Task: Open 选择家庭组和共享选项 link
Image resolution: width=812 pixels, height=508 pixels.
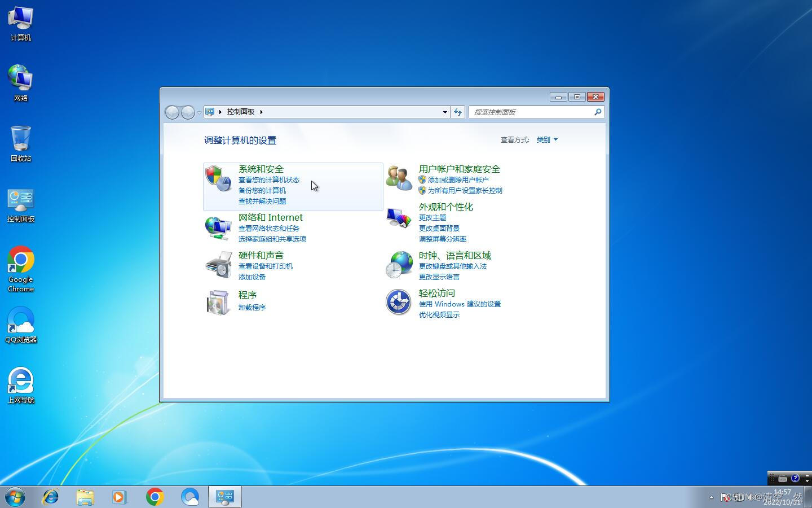Action: coord(272,239)
